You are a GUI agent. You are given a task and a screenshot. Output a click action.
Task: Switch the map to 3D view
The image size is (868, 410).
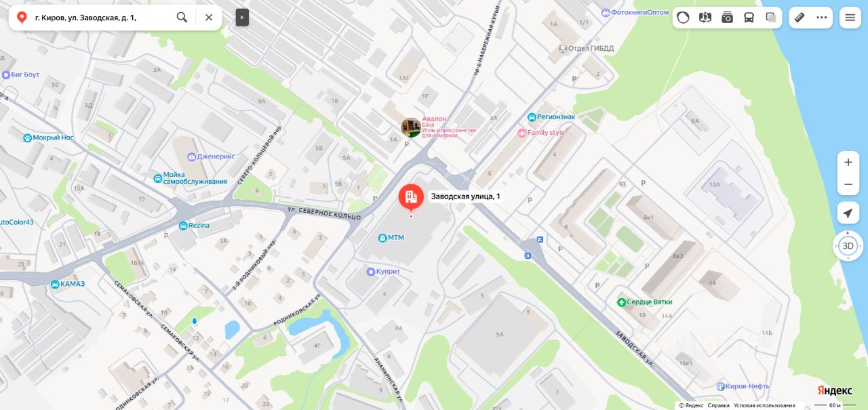point(848,246)
